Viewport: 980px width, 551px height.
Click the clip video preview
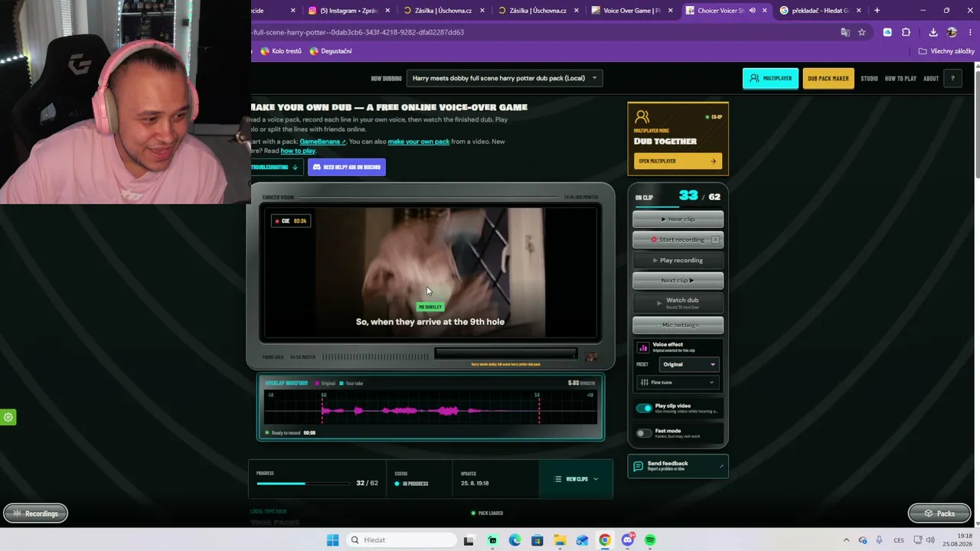(430, 272)
